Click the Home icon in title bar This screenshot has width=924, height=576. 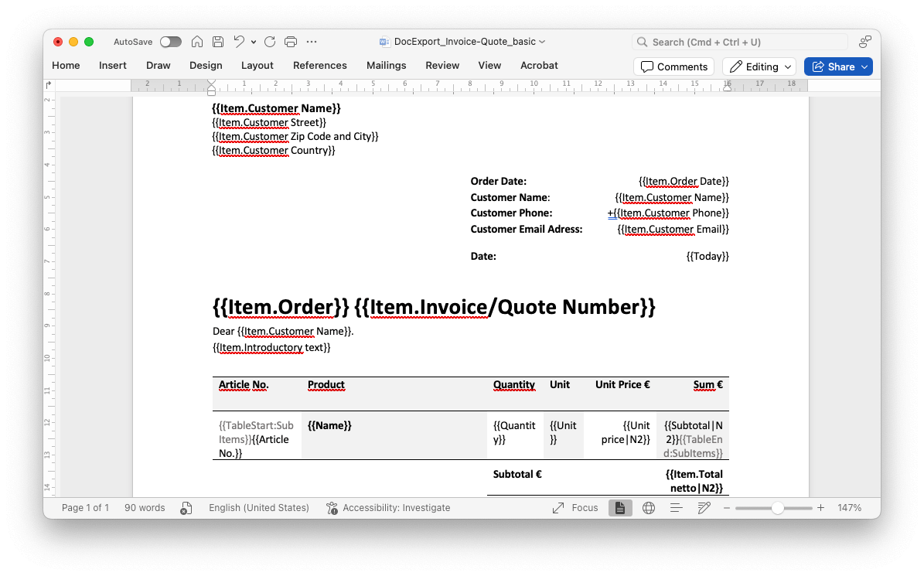[197, 42]
